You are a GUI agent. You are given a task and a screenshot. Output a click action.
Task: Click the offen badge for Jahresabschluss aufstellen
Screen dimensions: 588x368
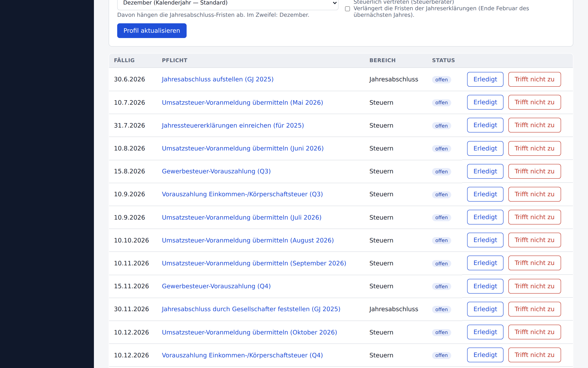point(441,80)
